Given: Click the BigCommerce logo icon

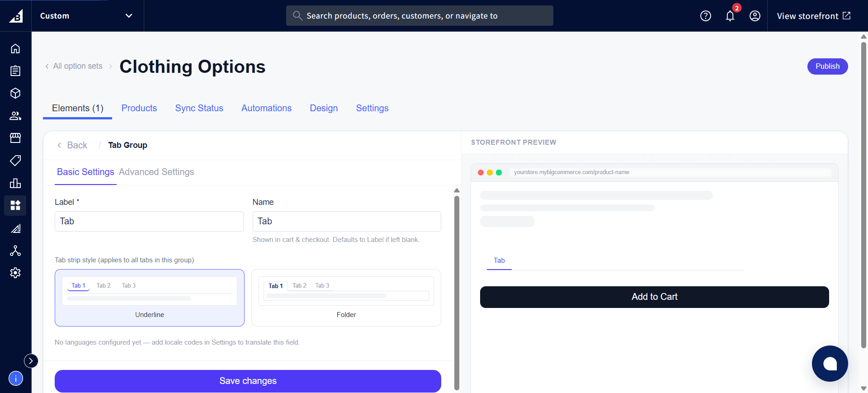Looking at the screenshot, I should click(x=16, y=16).
